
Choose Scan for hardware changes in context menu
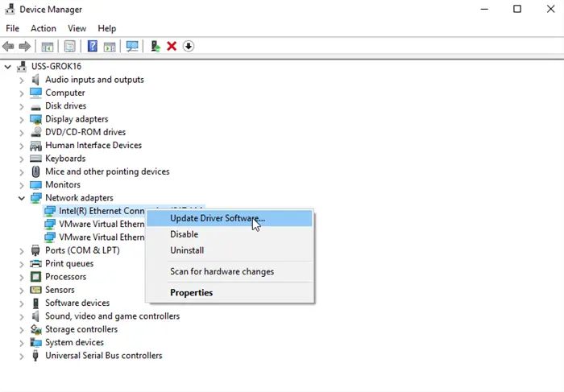229,271
